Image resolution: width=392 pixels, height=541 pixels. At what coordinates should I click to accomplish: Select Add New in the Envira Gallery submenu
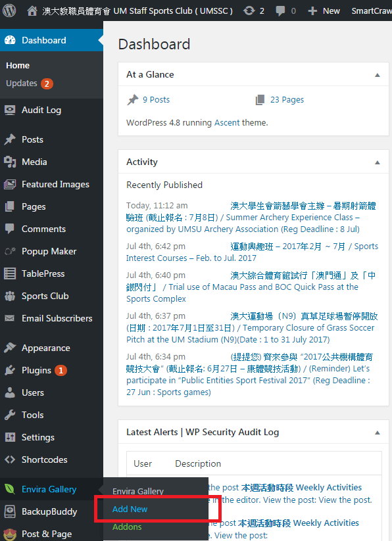[130, 509]
